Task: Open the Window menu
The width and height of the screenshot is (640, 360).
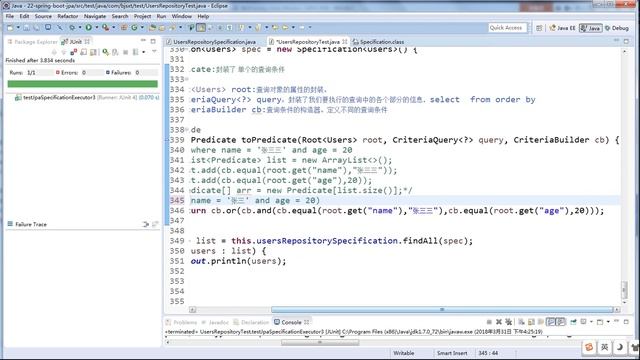Action: [x=182, y=16]
